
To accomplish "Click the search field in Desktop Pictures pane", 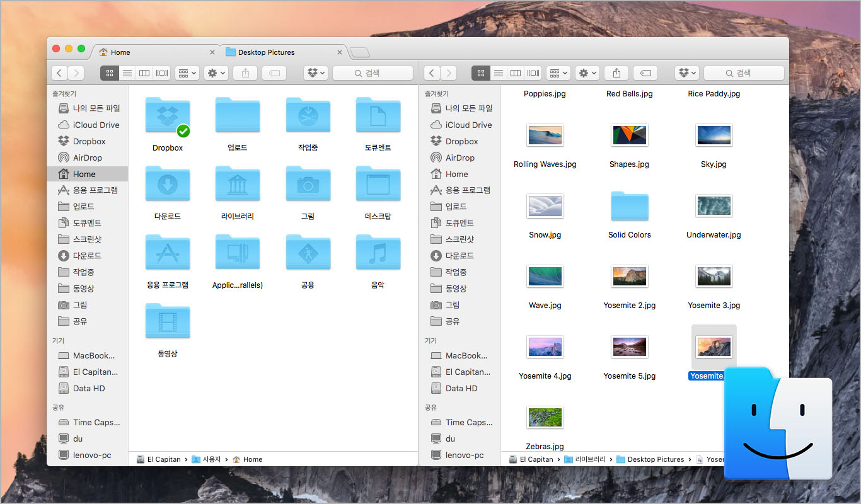I will point(744,73).
